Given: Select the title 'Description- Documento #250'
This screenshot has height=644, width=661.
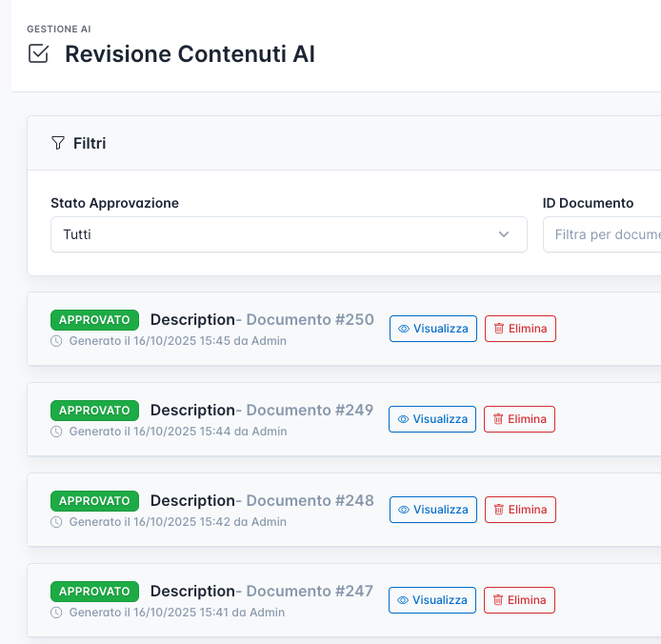Looking at the screenshot, I should [x=262, y=320].
